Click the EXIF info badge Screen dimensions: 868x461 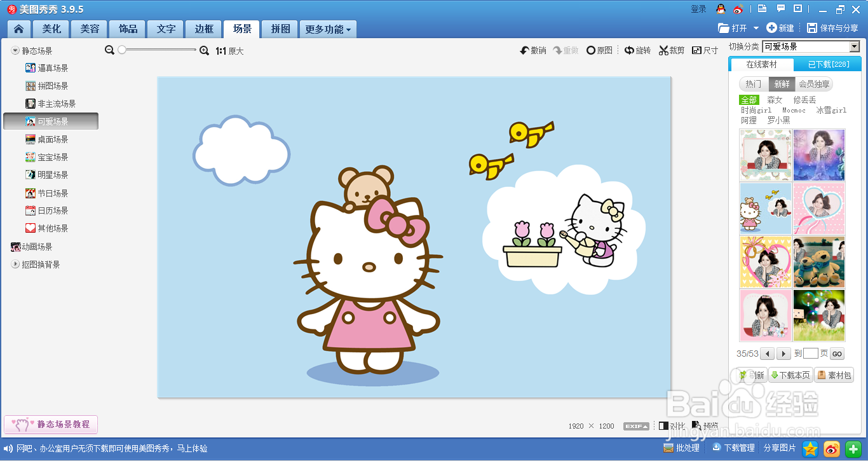pyautogui.click(x=636, y=426)
